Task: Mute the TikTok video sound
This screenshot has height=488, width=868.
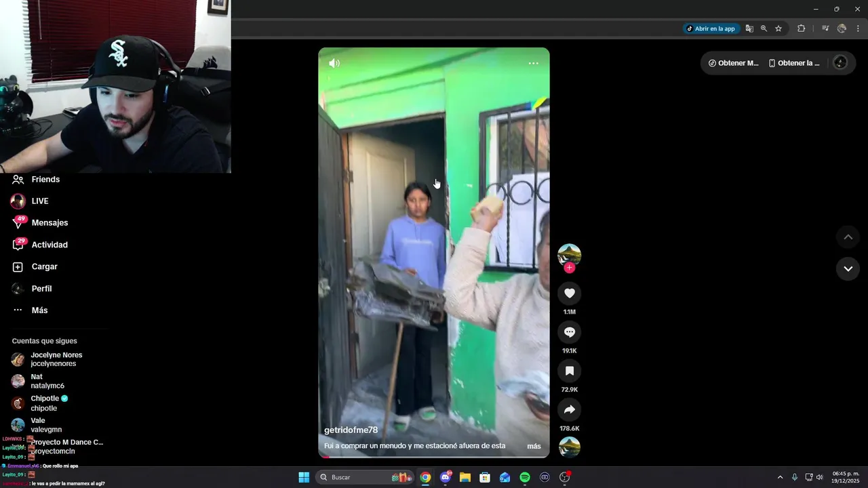Action: [334, 63]
